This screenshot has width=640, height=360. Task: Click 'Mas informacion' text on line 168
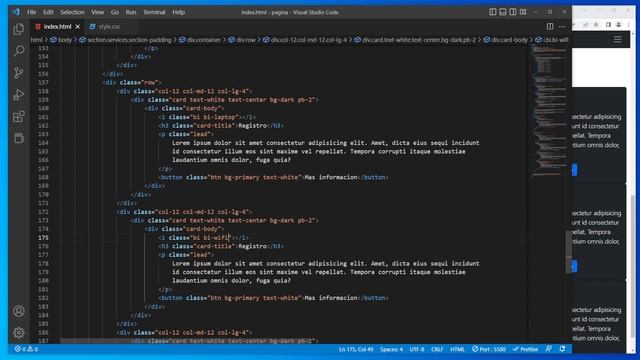[331, 177]
